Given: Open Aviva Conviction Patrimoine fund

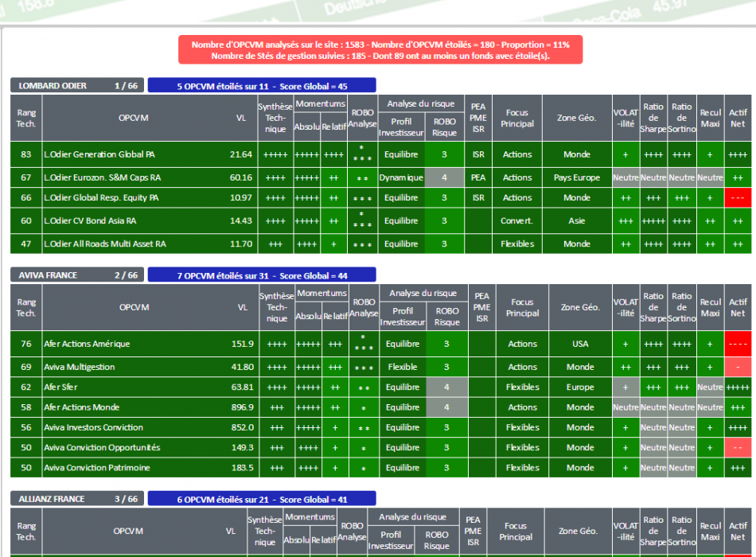Looking at the screenshot, I should 97,468.
